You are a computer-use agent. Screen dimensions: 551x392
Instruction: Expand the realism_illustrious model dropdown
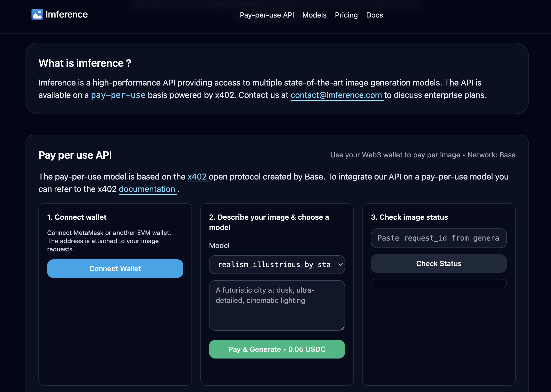pyautogui.click(x=277, y=265)
